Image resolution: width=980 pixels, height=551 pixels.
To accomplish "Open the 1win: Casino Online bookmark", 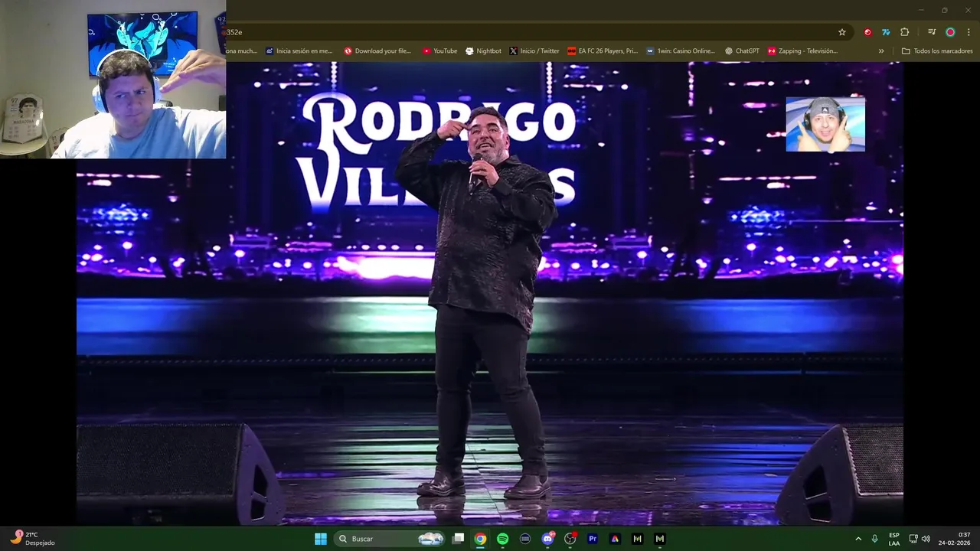I will point(680,51).
